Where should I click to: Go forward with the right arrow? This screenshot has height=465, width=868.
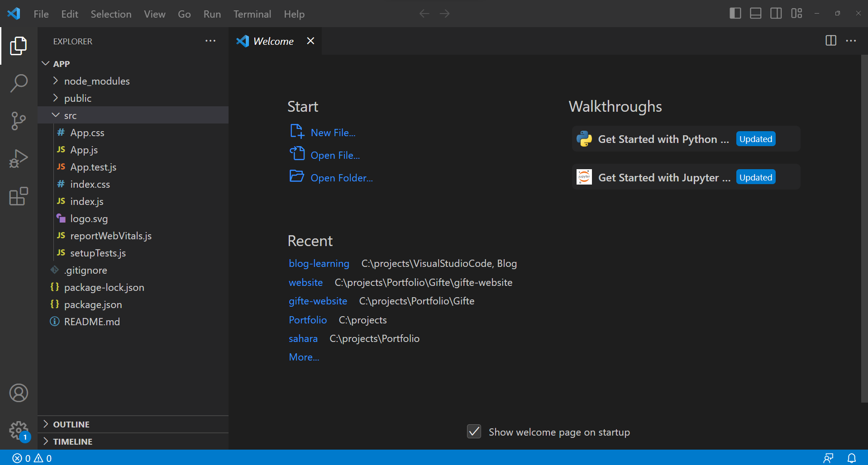coord(444,14)
